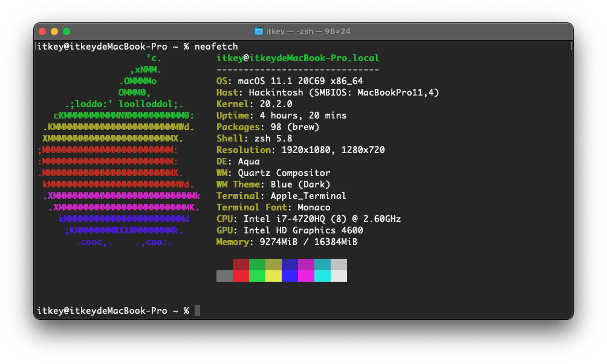Click the bright cyan color block in bottom row
Screen dimensions: 607x364
tap(322, 276)
